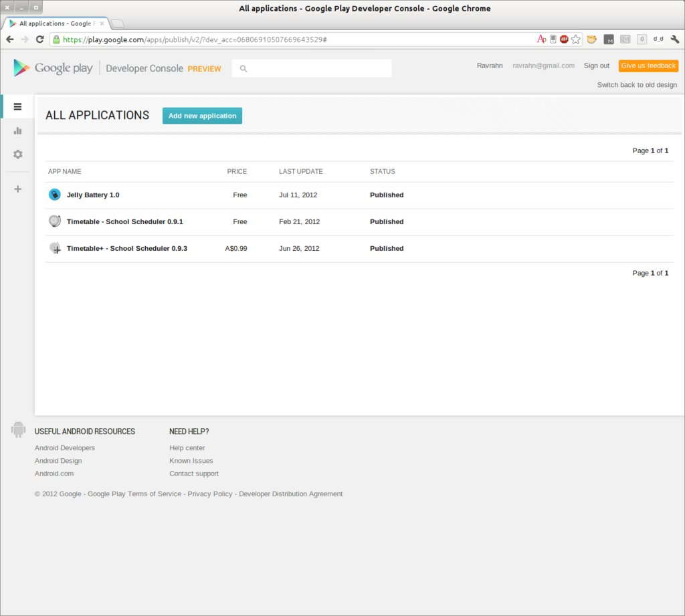Image resolution: width=685 pixels, height=616 pixels.
Task: Click the Google Play logo
Action: pyautogui.click(x=52, y=68)
